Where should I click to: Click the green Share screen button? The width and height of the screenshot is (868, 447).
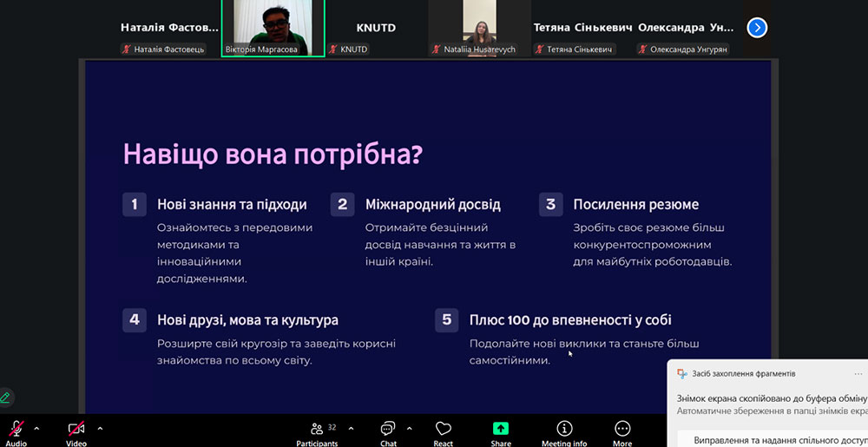501,429
